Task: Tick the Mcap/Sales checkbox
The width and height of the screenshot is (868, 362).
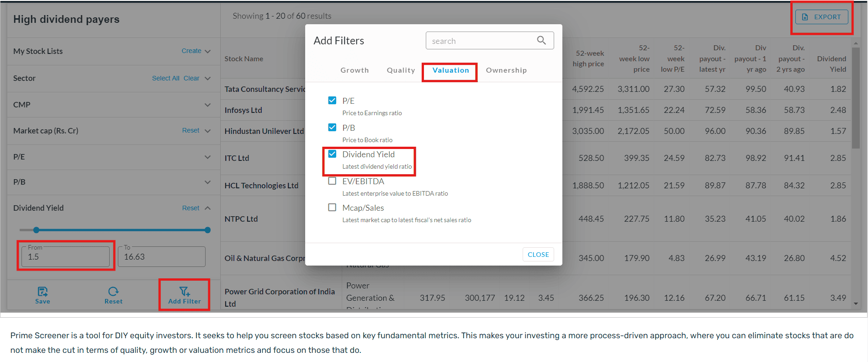Action: [332, 208]
